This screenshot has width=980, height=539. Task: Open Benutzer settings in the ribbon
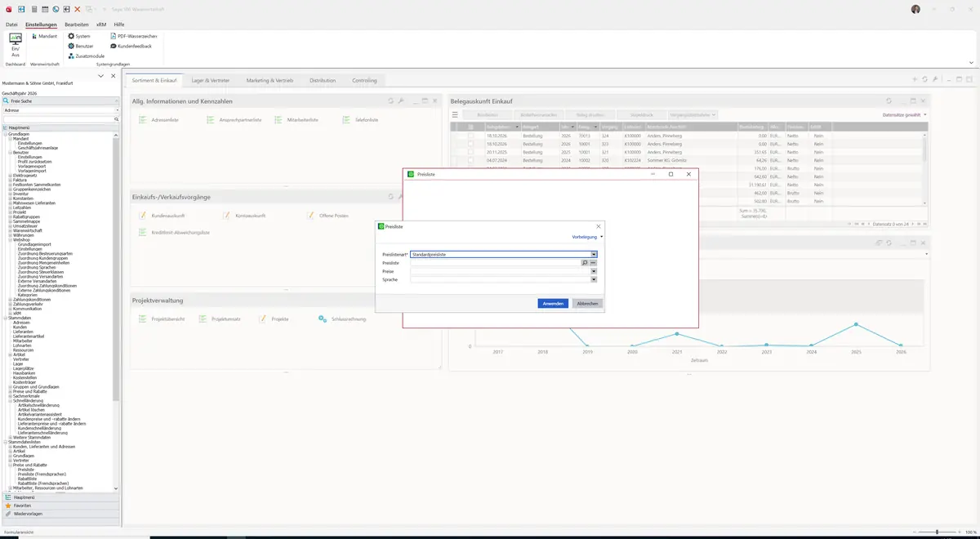[x=81, y=46]
